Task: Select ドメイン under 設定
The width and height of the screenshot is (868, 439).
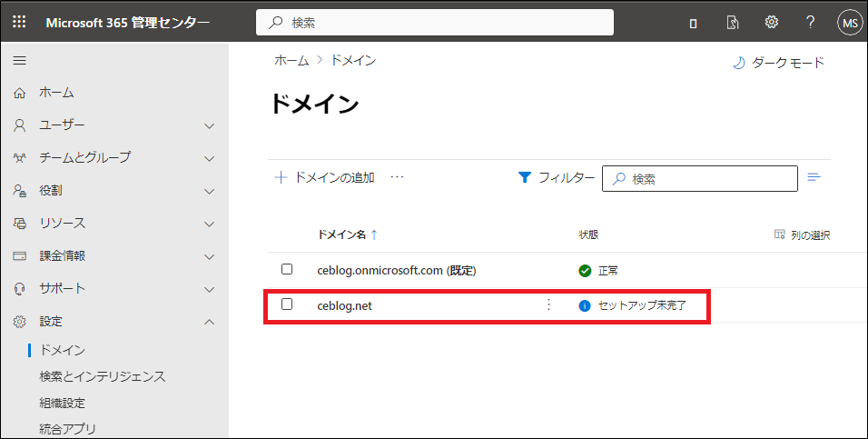Action: [x=62, y=350]
